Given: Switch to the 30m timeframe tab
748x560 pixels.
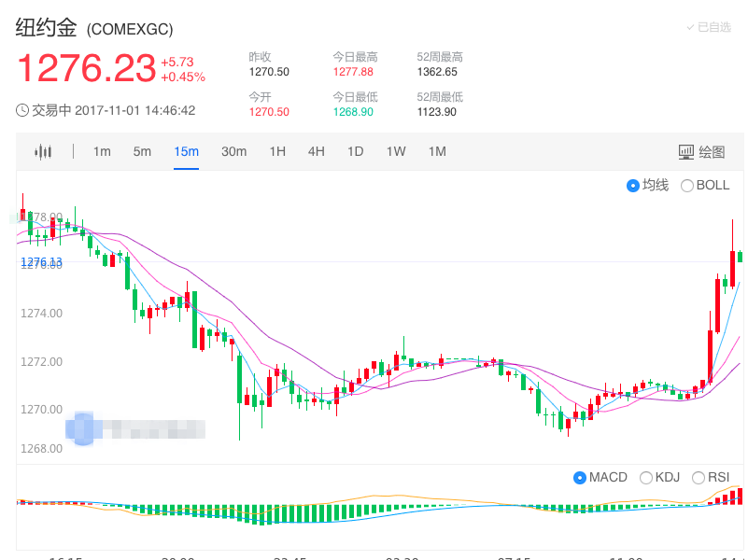Looking at the screenshot, I should coord(233,151).
